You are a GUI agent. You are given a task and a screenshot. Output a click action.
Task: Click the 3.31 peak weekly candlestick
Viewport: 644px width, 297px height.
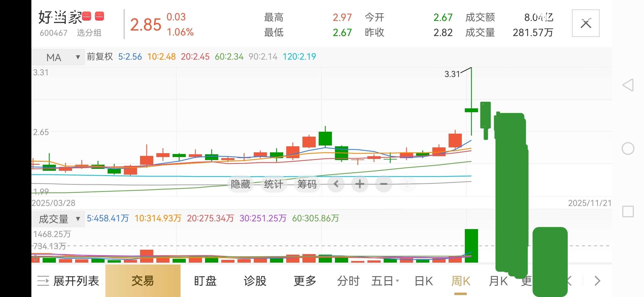[x=471, y=110]
